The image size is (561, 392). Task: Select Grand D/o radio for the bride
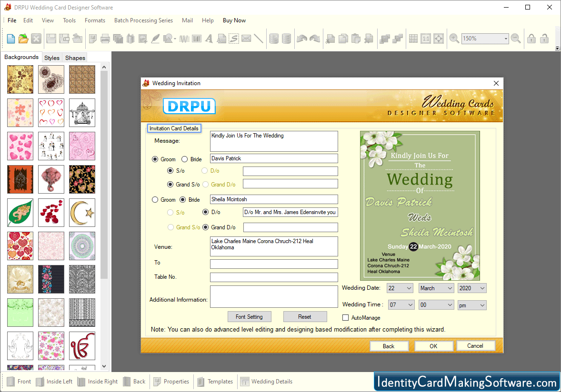point(205,227)
